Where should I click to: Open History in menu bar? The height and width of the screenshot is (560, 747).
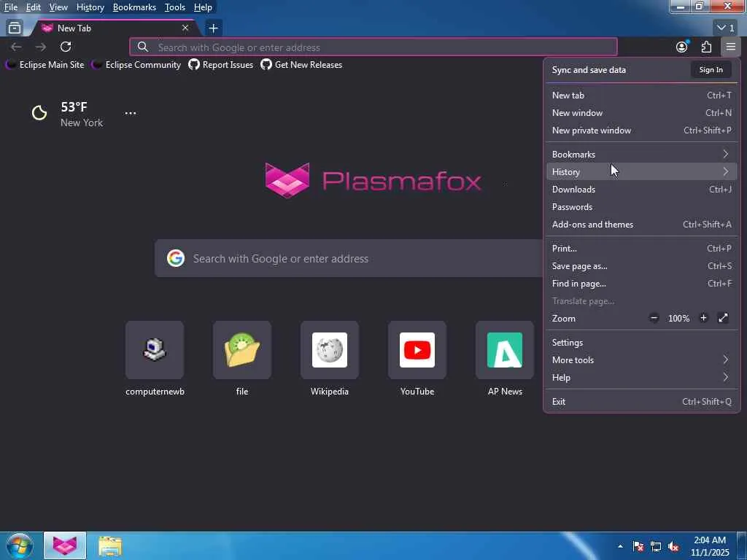point(90,7)
